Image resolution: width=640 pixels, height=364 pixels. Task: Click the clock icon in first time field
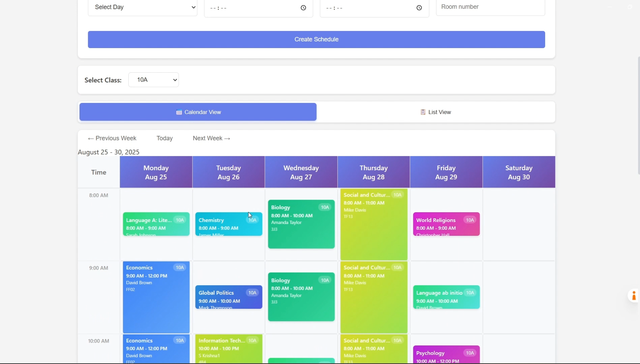303,8
